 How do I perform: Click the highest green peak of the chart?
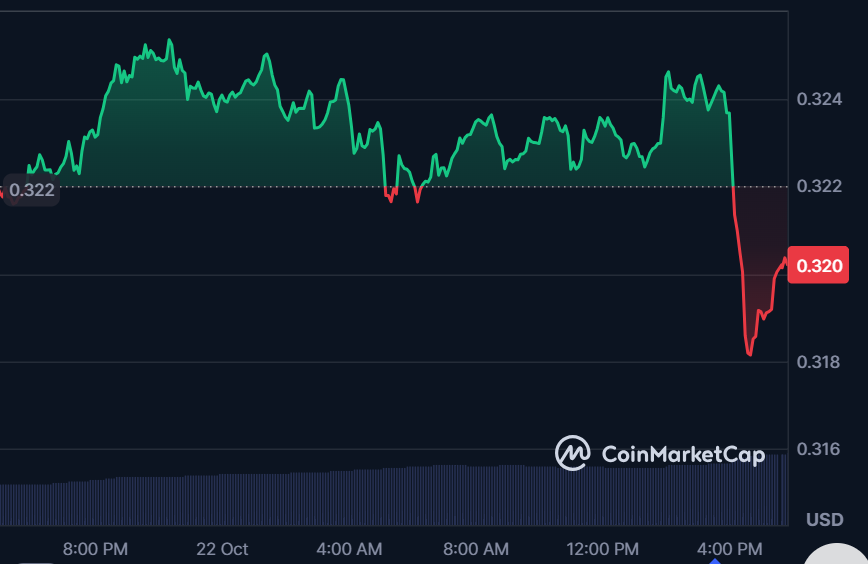coord(170,41)
